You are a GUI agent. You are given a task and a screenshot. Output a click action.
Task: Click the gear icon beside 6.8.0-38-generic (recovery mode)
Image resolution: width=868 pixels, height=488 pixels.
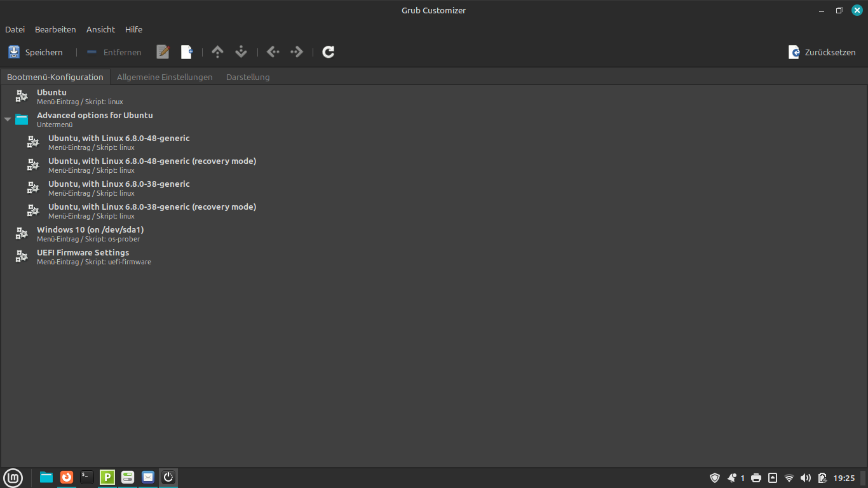pos(33,211)
